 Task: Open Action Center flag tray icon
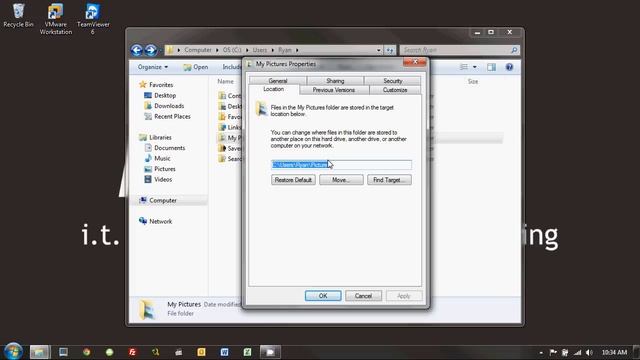pos(553,352)
